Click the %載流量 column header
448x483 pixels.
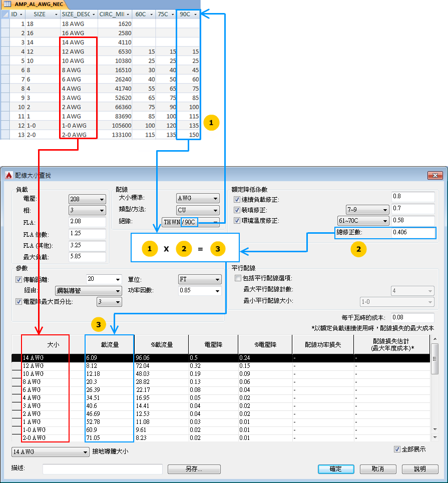pos(162,345)
